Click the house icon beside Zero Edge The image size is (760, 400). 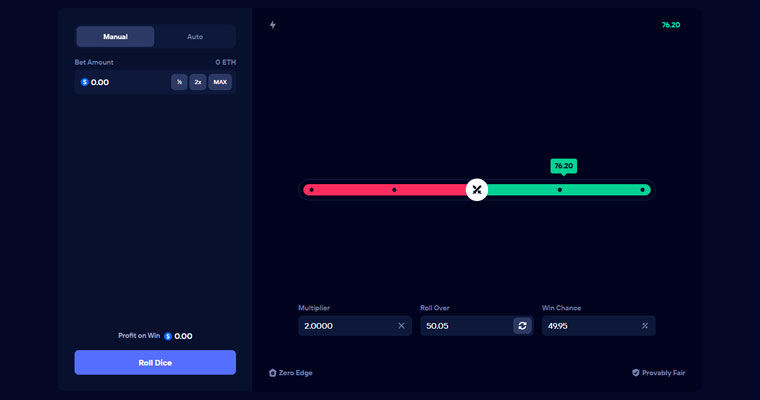click(x=272, y=373)
